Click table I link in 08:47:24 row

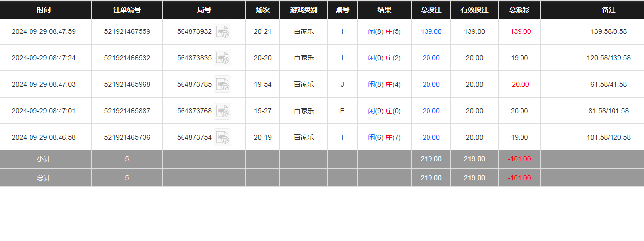pyautogui.click(x=342, y=58)
